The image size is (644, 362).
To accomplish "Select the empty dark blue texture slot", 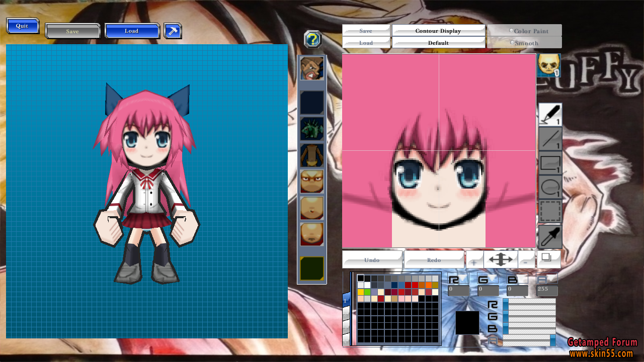I will click(312, 103).
